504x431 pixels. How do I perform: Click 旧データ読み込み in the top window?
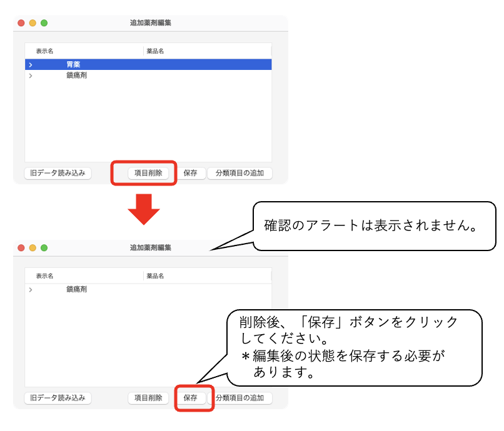pos(58,173)
